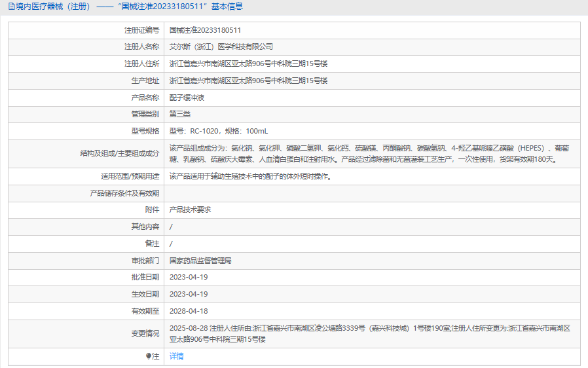
Task: Click the document icon before the page title
Action: point(6,7)
